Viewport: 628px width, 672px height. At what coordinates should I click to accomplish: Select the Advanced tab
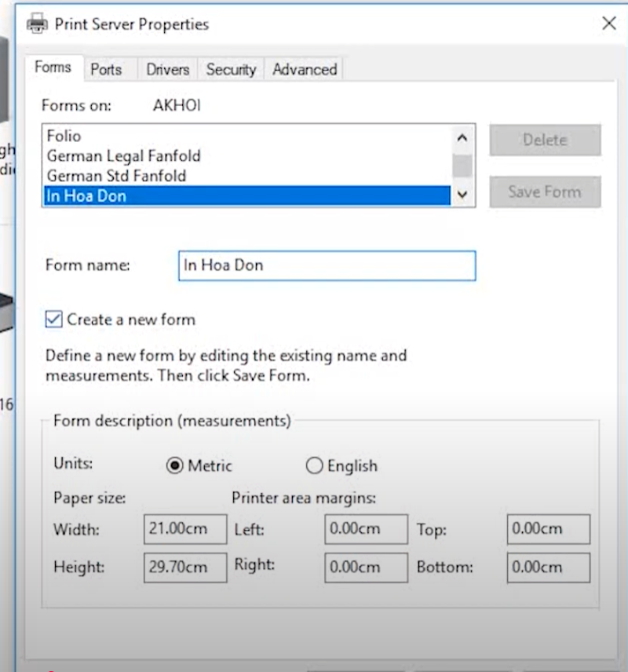tap(305, 69)
